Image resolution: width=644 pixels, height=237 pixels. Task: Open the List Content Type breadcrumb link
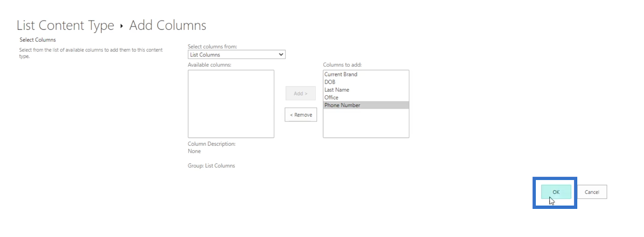click(x=65, y=25)
